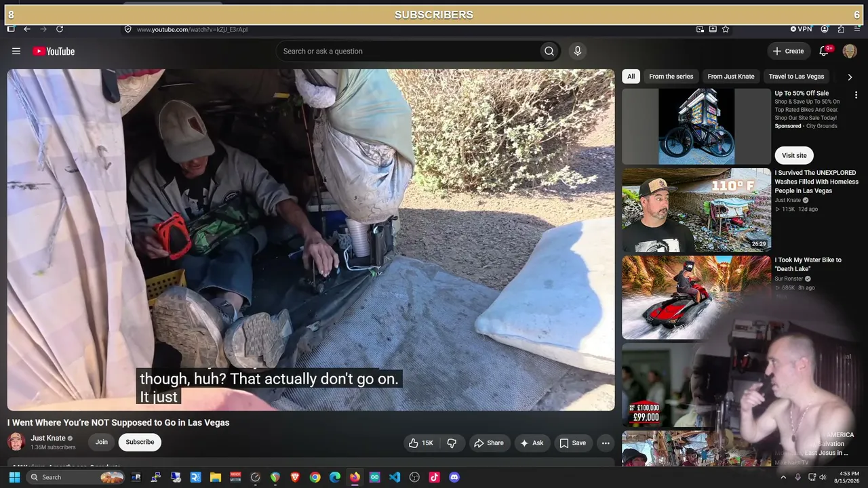
Task: Share this video
Action: pyautogui.click(x=489, y=443)
